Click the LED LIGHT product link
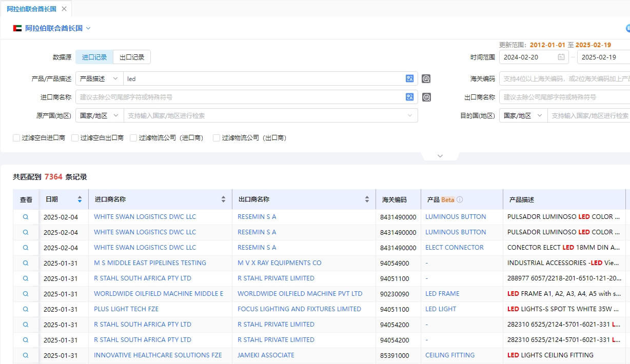This screenshot has height=364, width=630. click(441, 309)
